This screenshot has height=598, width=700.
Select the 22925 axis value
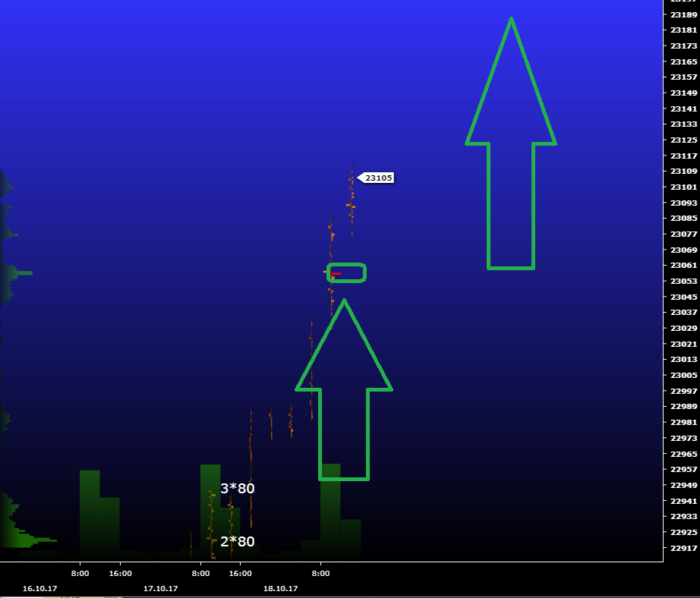(x=683, y=532)
